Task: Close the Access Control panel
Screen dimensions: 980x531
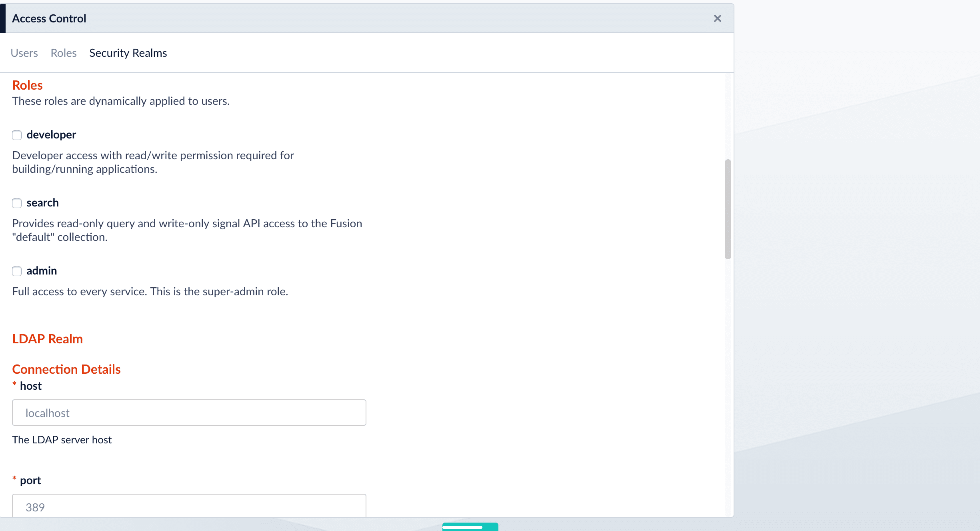Action: [717, 18]
